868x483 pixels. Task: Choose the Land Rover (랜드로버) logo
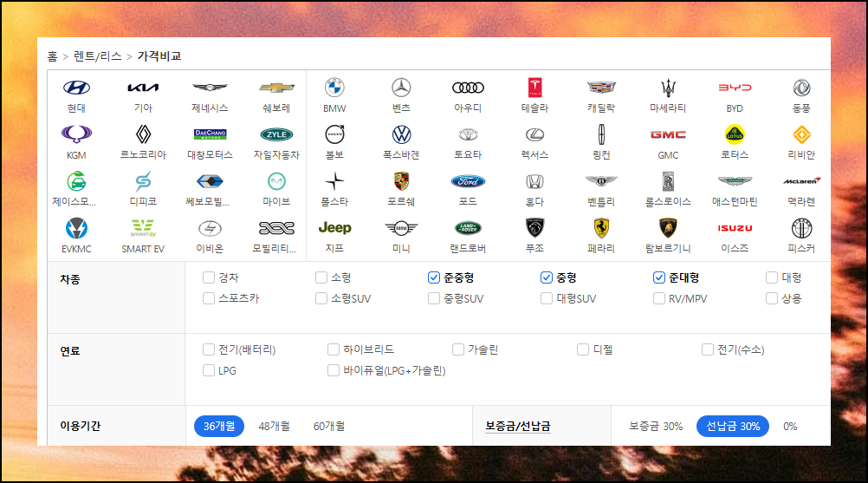point(468,228)
